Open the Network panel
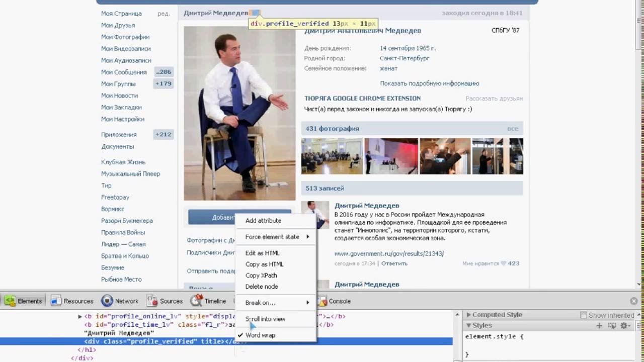The image size is (644, 362). (120, 301)
